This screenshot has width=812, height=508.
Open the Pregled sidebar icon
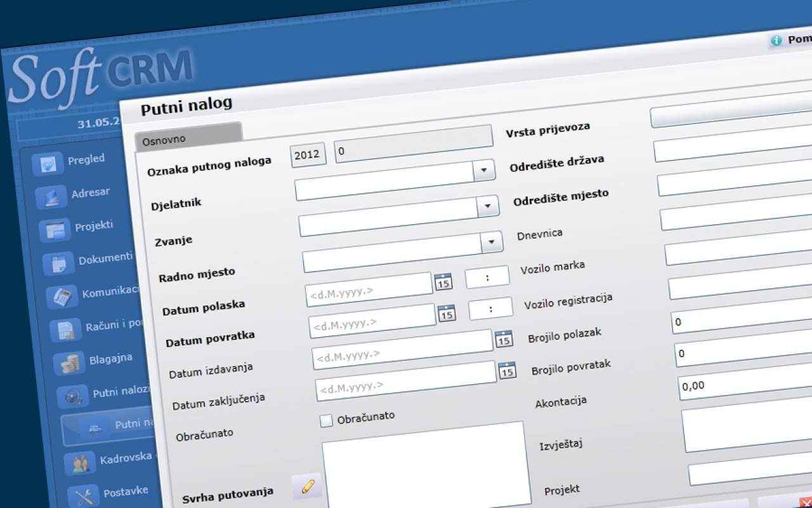[x=47, y=164]
